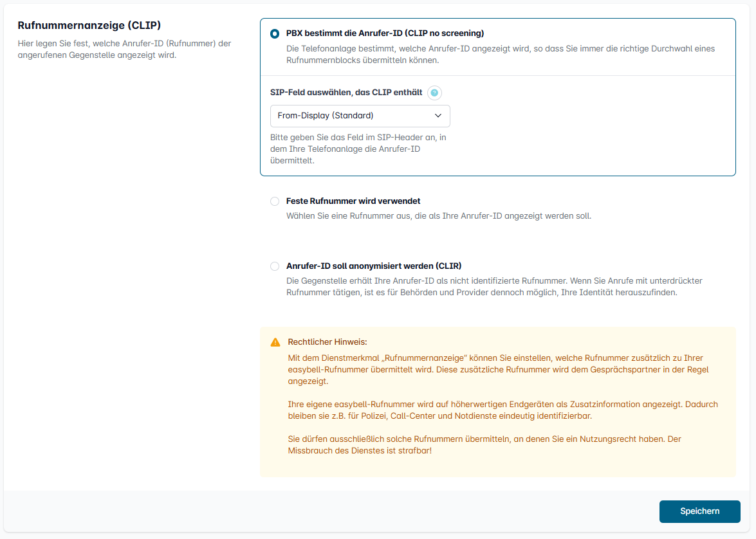
Task: Click the 'Ihre eigene easybell-Rufnummer' paragraph
Action: tap(503, 410)
